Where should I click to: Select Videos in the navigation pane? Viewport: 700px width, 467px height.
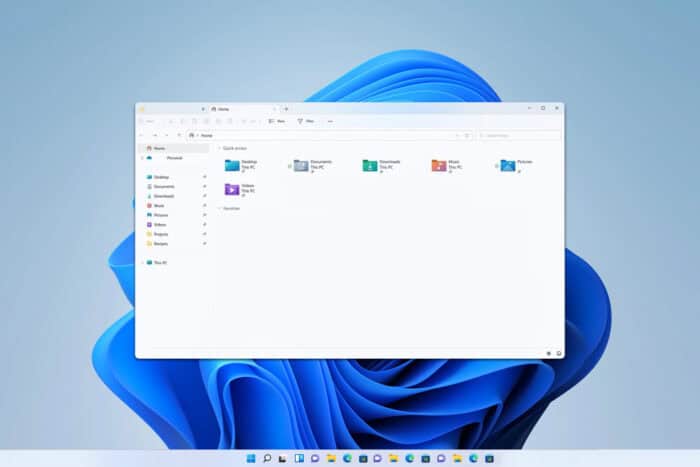174,225
